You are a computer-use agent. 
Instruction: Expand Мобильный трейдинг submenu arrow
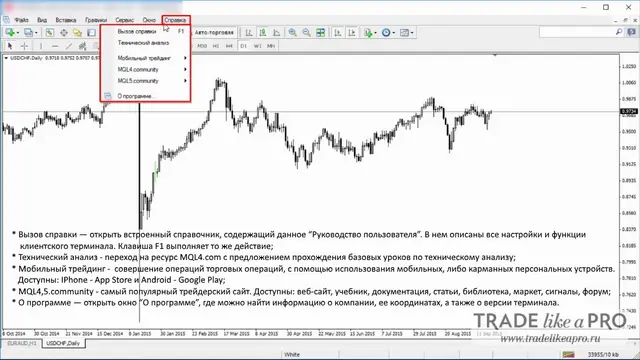(185, 58)
